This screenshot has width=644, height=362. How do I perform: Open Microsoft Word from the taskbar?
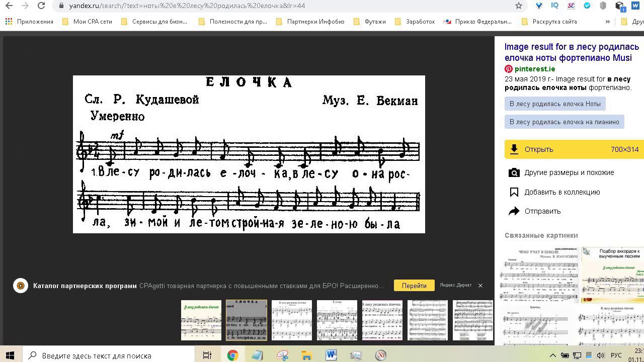coord(331,355)
